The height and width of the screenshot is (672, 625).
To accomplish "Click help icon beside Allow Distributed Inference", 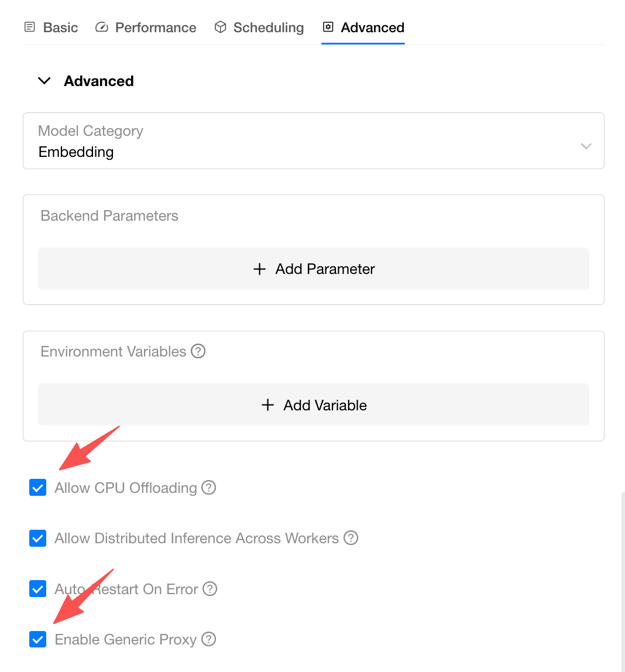I will click(351, 538).
